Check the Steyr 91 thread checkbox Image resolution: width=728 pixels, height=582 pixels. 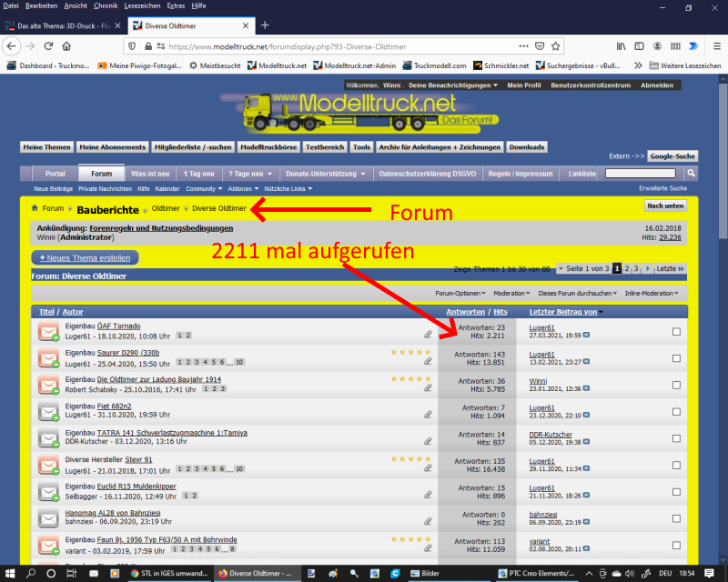[x=676, y=465]
